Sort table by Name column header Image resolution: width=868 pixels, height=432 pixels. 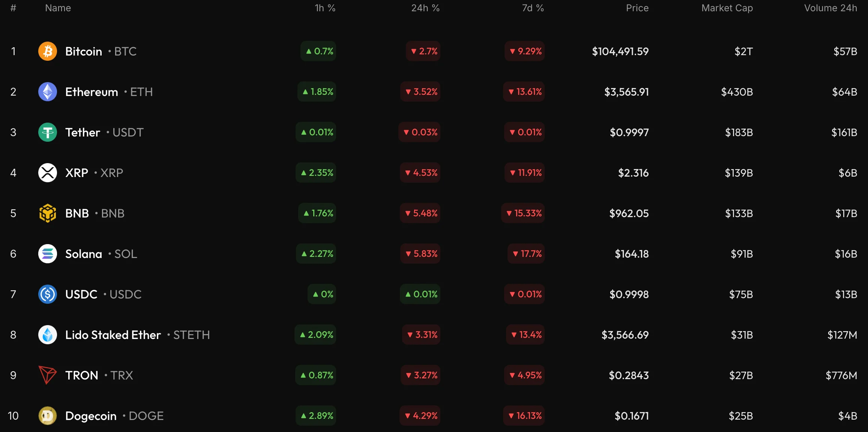[x=58, y=8]
